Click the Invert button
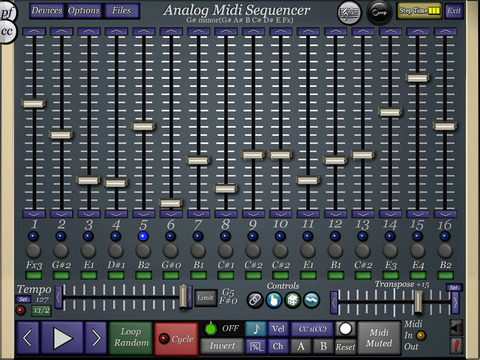 click(x=222, y=346)
